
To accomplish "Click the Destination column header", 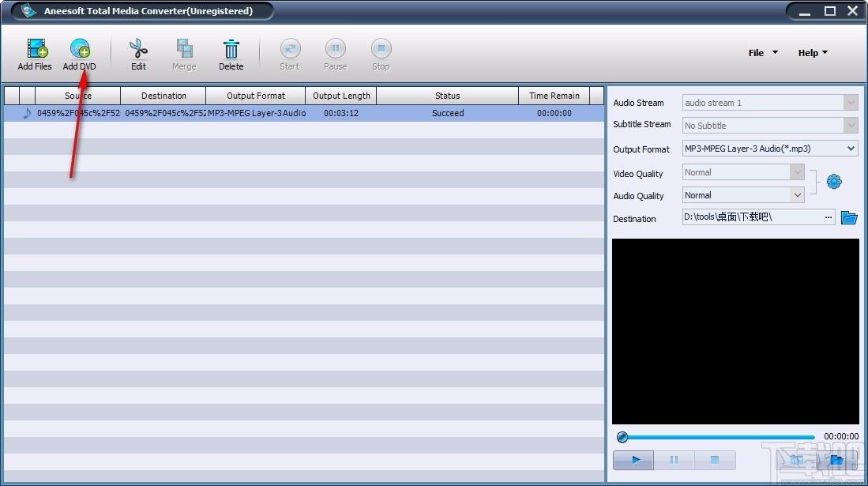I will [x=163, y=96].
